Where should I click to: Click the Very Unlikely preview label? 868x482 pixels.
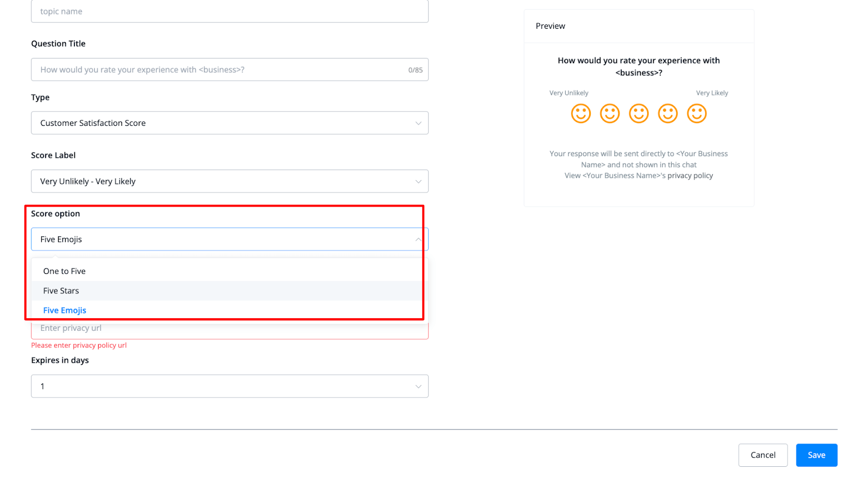click(569, 93)
